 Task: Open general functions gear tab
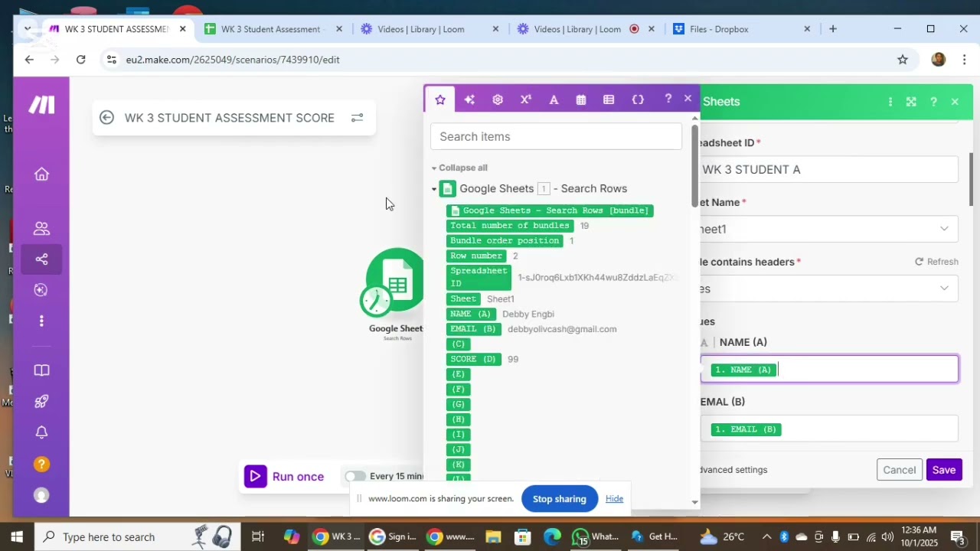[x=498, y=99]
